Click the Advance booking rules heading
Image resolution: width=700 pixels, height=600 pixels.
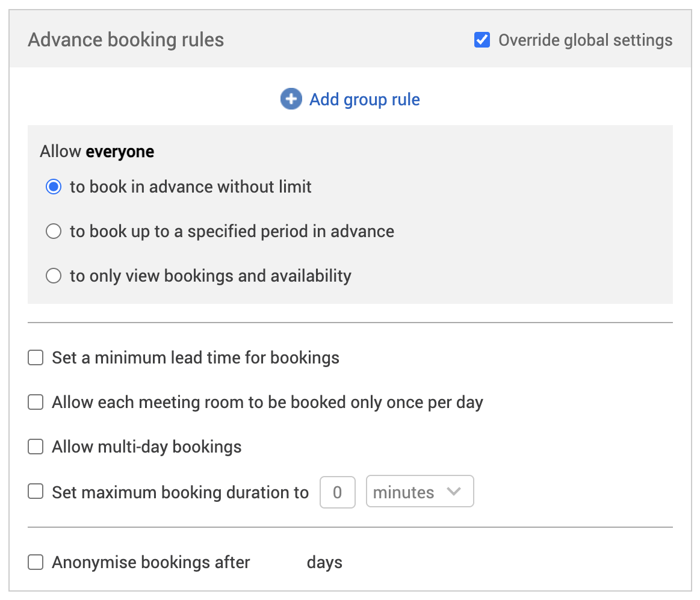(126, 40)
